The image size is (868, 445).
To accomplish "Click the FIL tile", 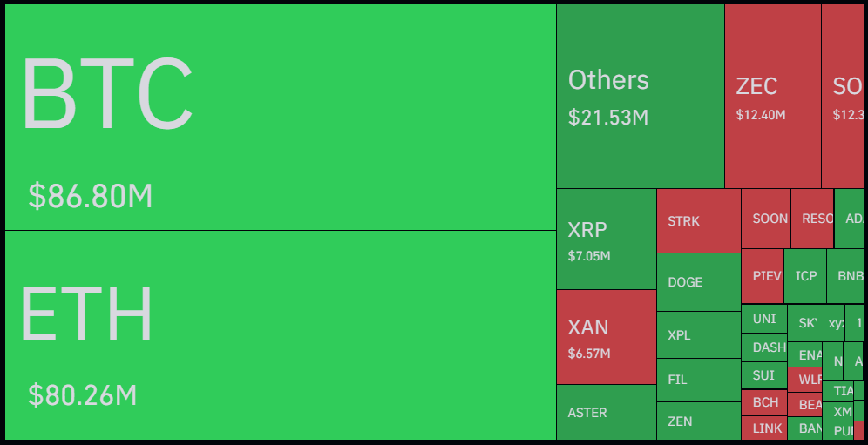I will pyautogui.click(x=698, y=380).
